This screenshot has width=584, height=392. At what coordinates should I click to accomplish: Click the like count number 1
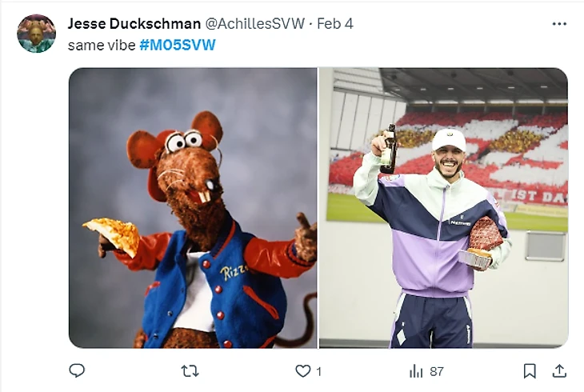pyautogui.click(x=318, y=371)
